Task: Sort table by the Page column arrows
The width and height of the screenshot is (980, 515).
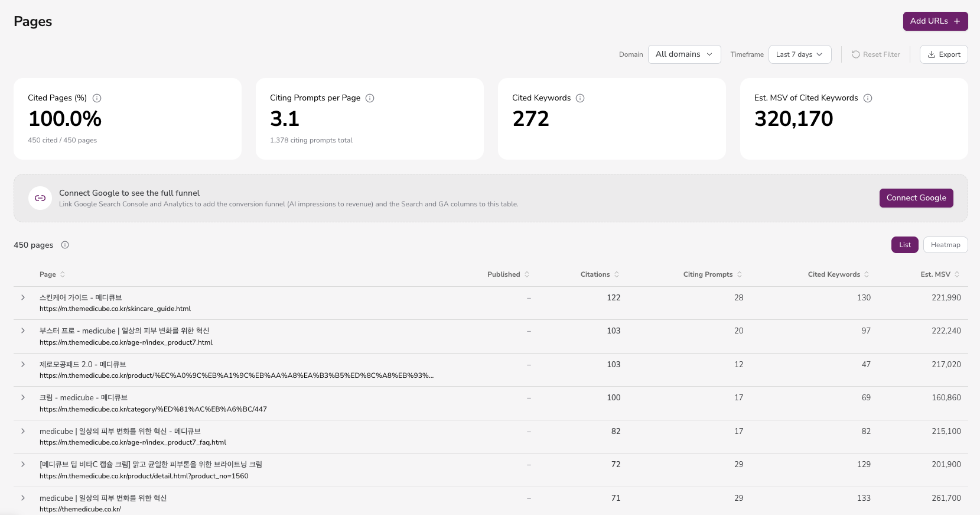Action: point(63,274)
